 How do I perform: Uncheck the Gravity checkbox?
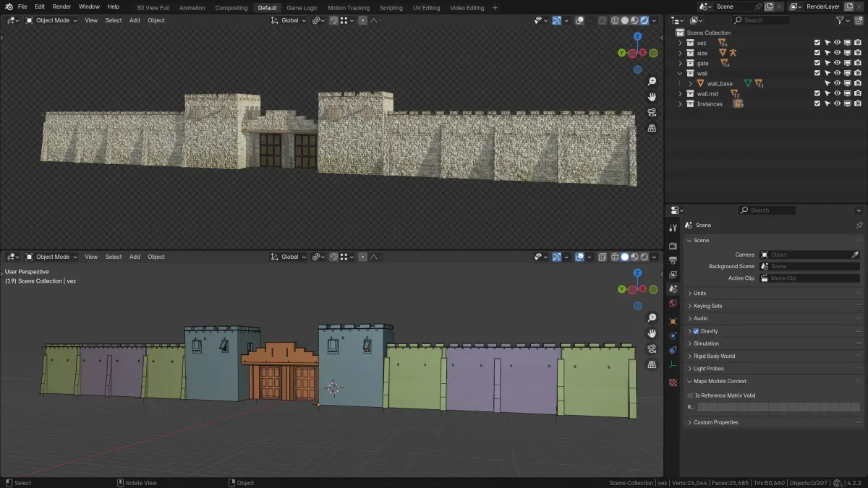[696, 331]
